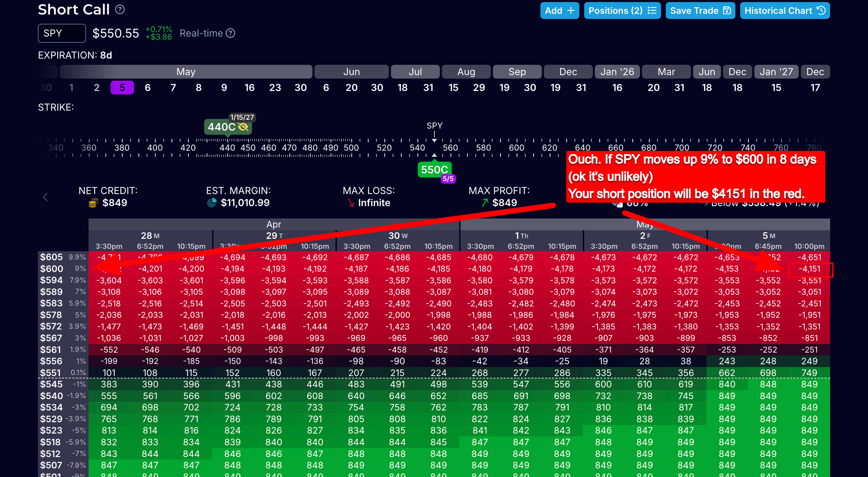Viewport: 868px width, 477px height.
Task: Choose the highlighted May 5 expiration date
Action: click(x=122, y=88)
